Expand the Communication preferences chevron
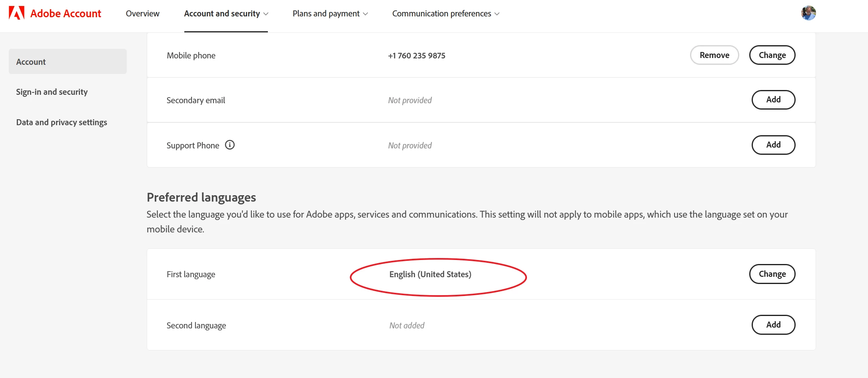 (497, 14)
